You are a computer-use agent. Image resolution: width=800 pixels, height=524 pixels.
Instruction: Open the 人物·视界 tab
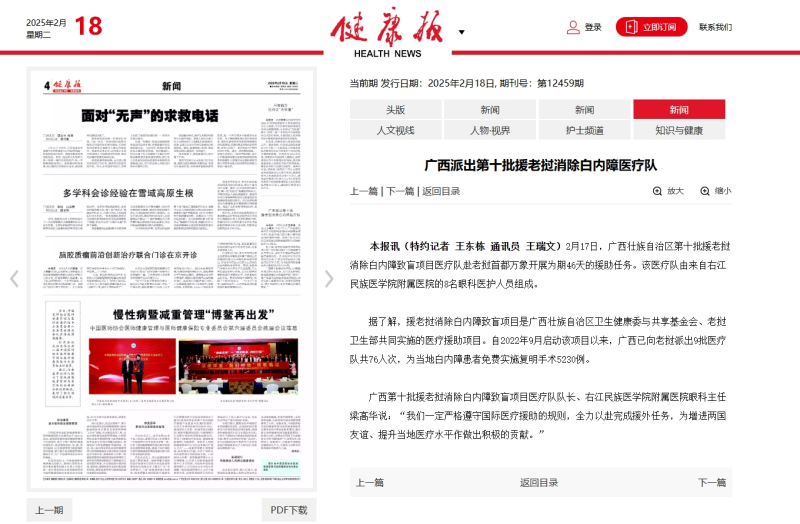point(490,130)
